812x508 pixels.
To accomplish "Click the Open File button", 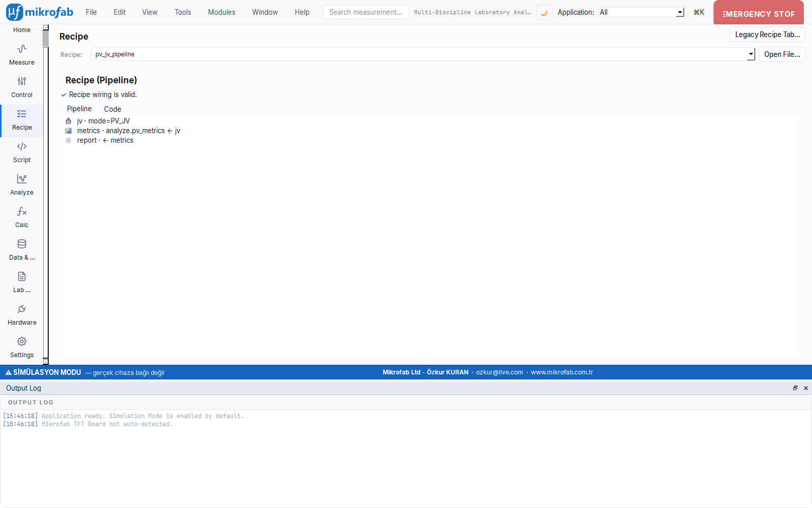I will (x=782, y=54).
